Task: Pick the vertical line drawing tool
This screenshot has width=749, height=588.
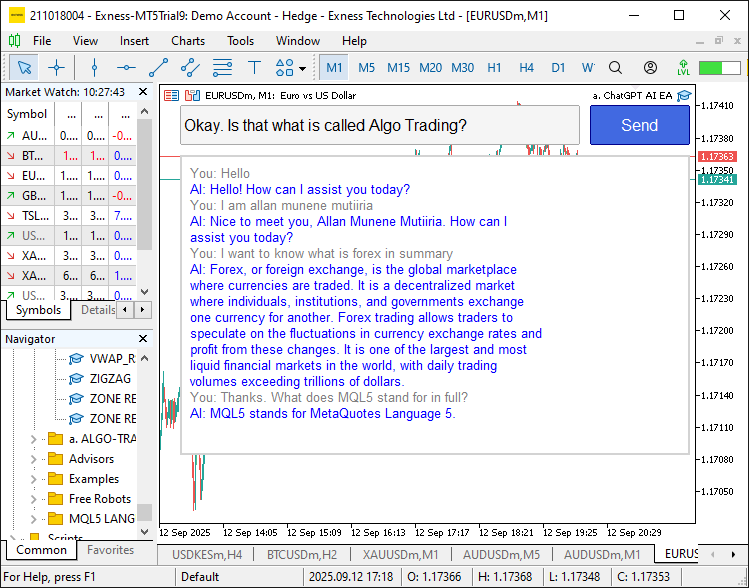Action: pyautogui.click(x=94, y=67)
